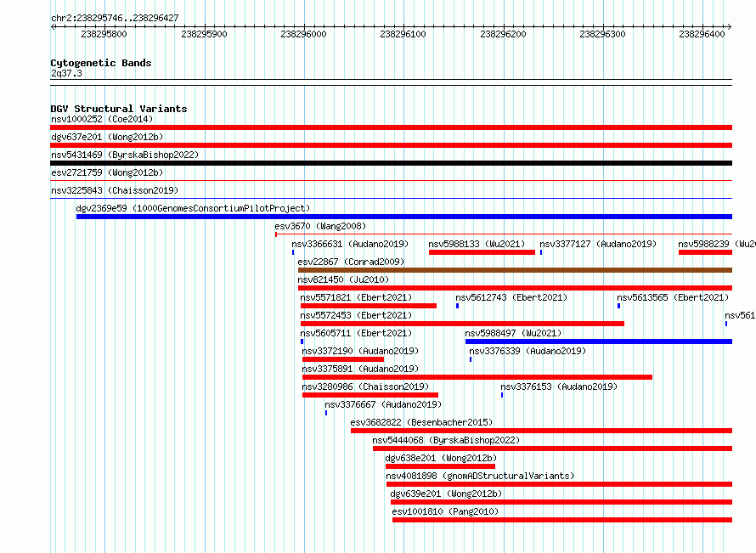Click the red bar under nsv3375891
756x553 pixels.
(477, 377)
